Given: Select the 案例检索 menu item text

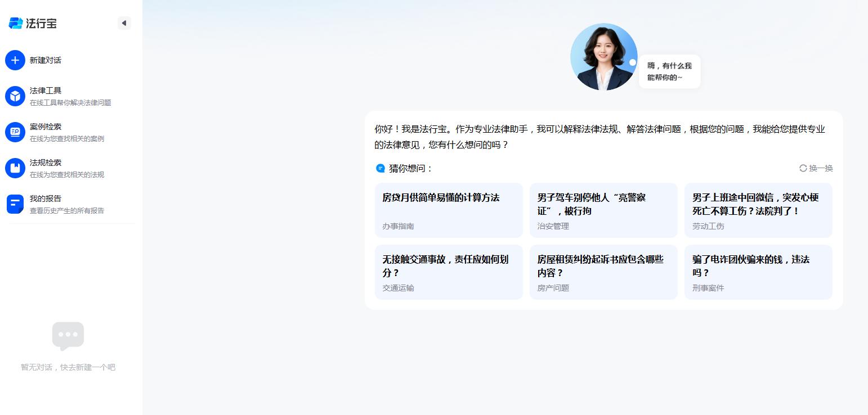Looking at the screenshot, I should click(x=46, y=127).
